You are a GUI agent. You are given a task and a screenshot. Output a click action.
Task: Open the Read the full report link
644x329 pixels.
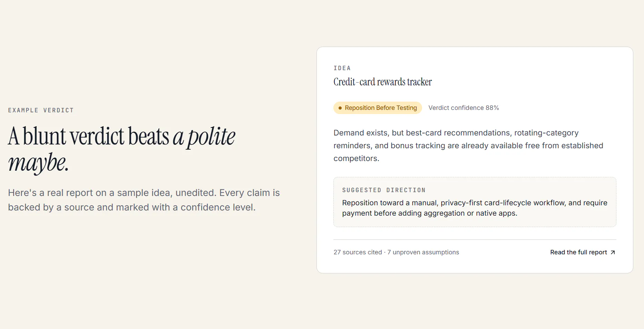(583, 252)
